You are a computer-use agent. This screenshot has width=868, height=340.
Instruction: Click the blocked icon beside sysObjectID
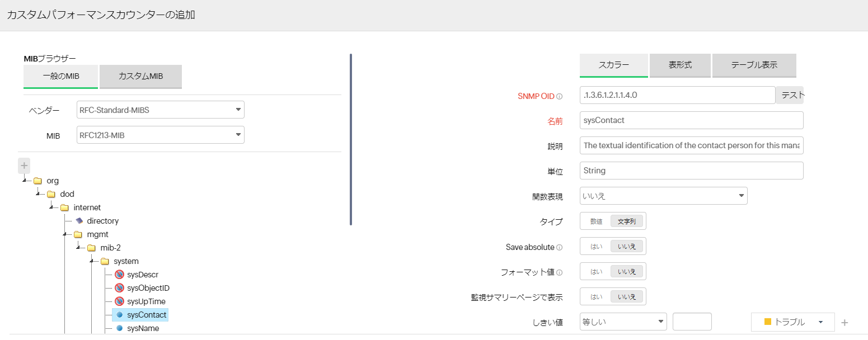pyautogui.click(x=119, y=288)
